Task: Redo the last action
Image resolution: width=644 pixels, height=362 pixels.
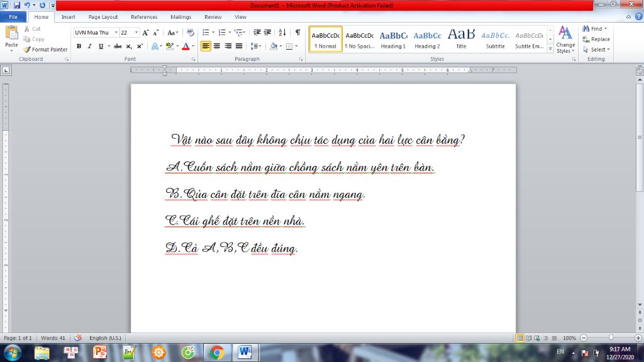Action: (42, 5)
